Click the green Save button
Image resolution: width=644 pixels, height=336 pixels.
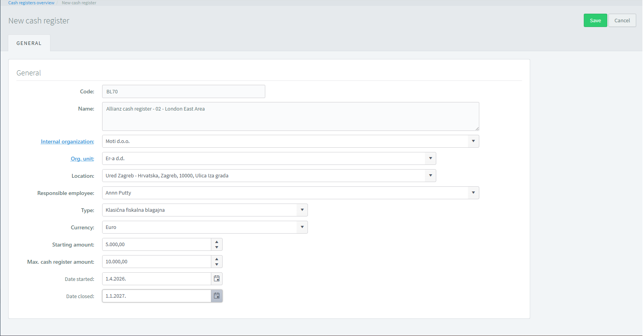(x=595, y=21)
